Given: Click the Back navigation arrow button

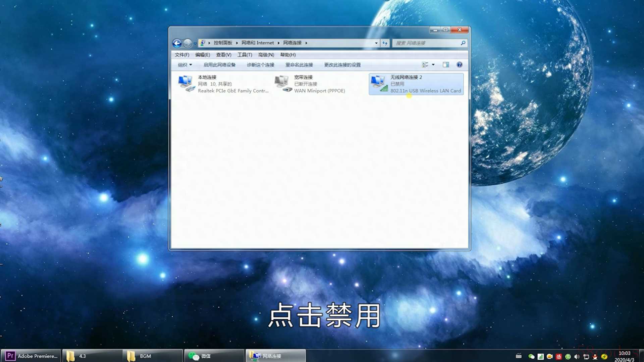Looking at the screenshot, I should (x=177, y=43).
